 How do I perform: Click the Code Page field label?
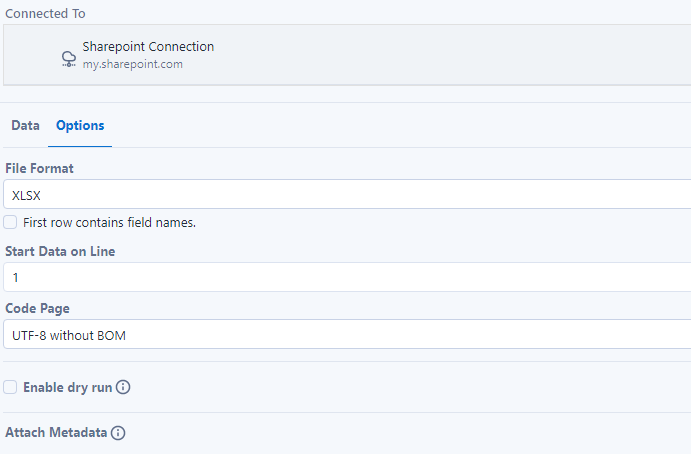tap(37, 309)
